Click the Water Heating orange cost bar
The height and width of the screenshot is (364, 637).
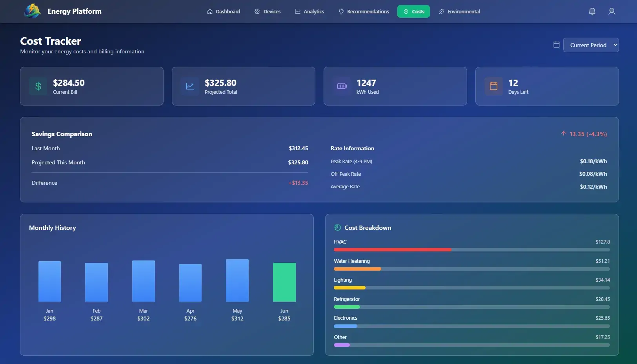point(357,269)
